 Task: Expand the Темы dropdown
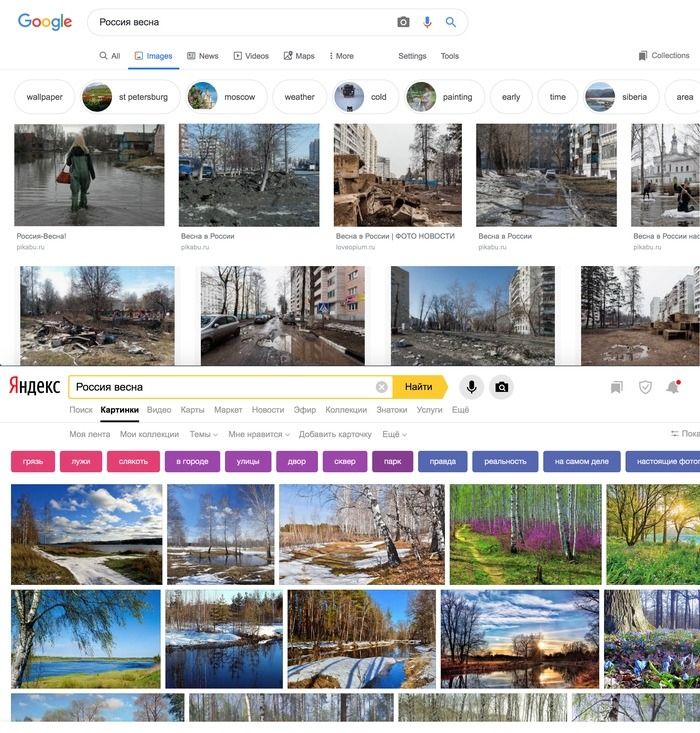pos(203,434)
